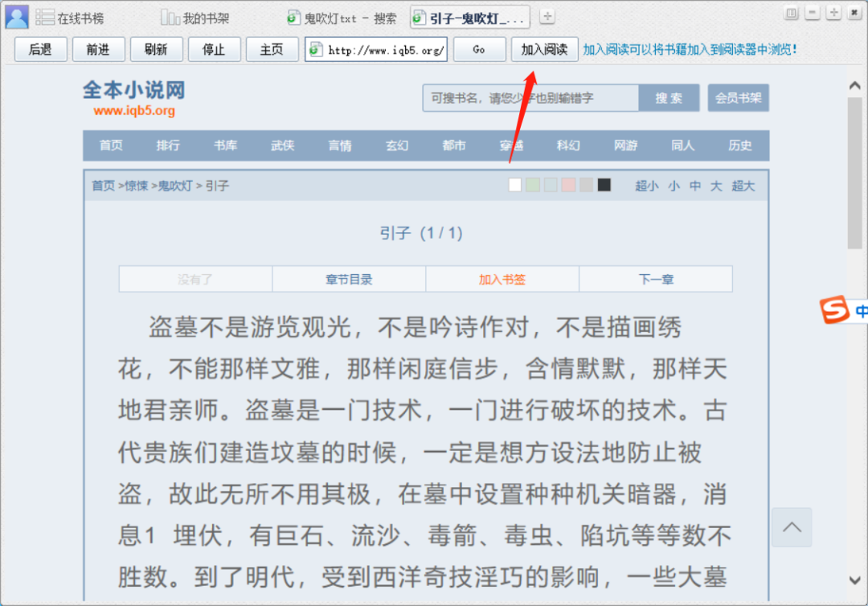Open a new tab with plus button
The width and height of the screenshot is (868, 606).
pos(547,17)
